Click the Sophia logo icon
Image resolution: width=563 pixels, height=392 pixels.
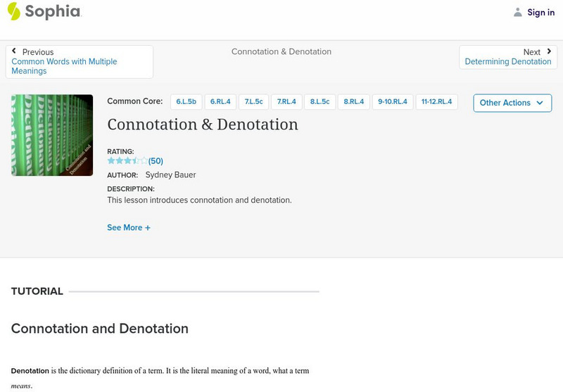click(13, 11)
